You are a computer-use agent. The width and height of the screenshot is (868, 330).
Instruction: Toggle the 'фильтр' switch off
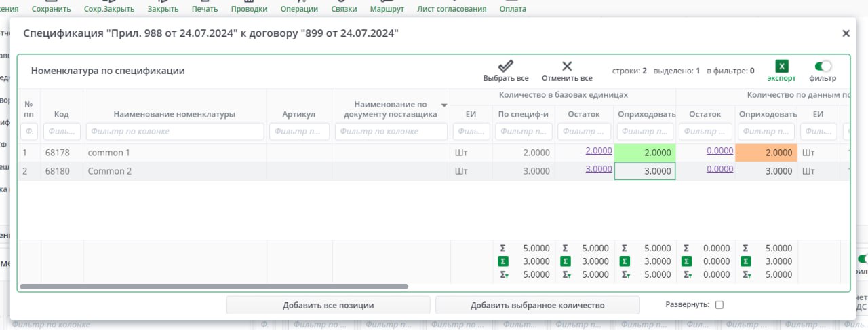(823, 66)
